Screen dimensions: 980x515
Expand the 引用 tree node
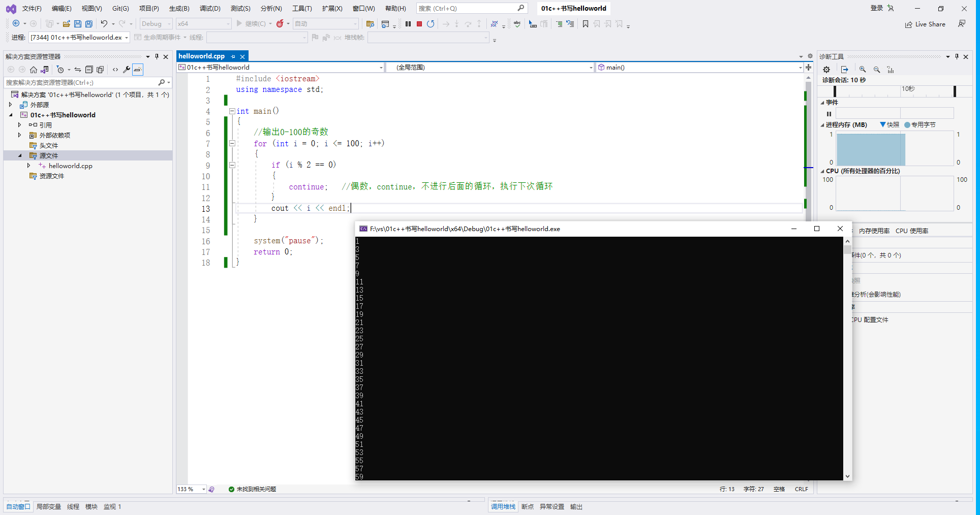[20, 125]
